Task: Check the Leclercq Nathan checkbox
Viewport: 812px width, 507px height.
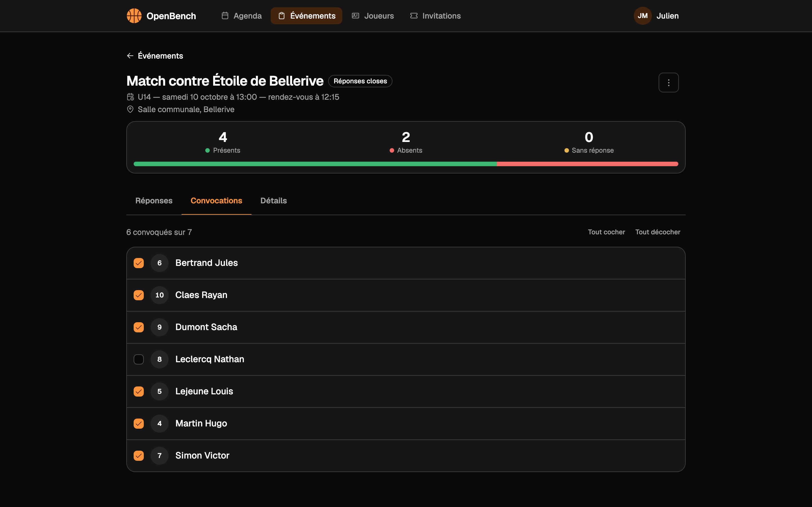Action: click(x=139, y=359)
